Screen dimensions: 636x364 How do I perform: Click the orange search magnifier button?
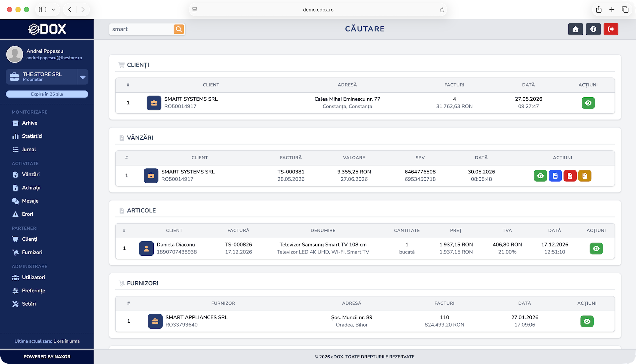point(179,29)
